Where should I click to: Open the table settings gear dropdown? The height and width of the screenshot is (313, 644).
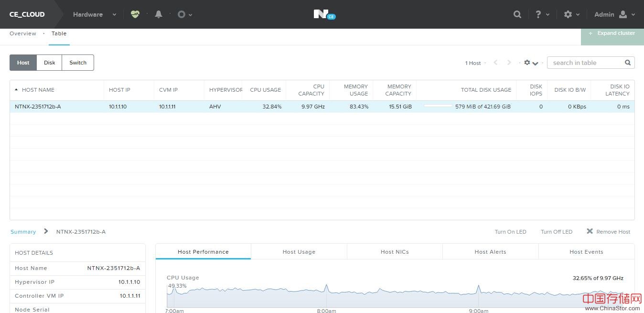pos(531,63)
